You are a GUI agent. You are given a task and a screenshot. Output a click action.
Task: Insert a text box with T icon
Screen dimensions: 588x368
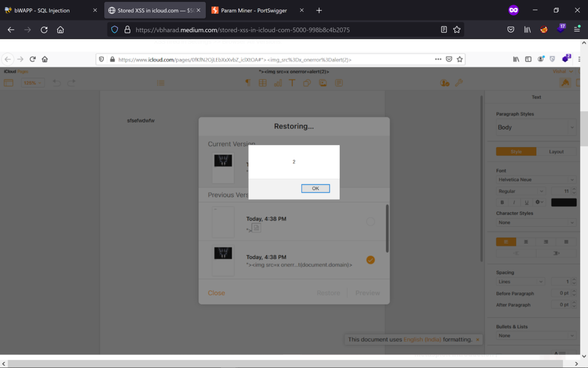(292, 83)
